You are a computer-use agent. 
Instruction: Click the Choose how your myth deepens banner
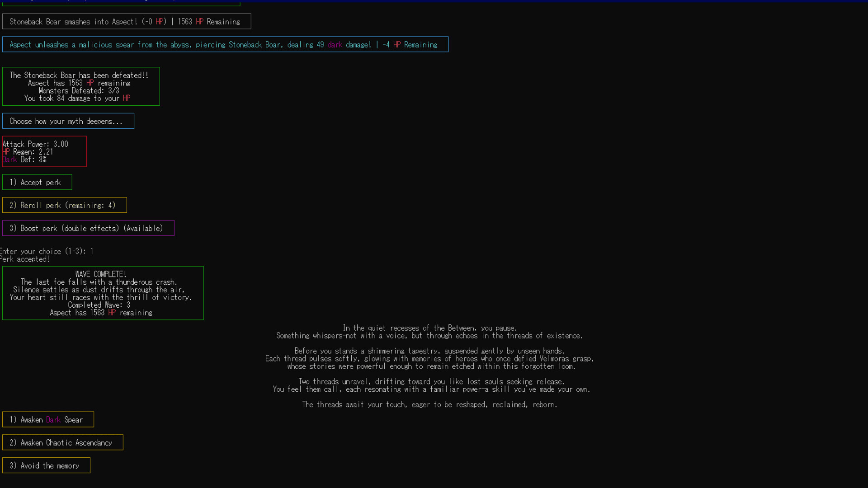tap(68, 121)
